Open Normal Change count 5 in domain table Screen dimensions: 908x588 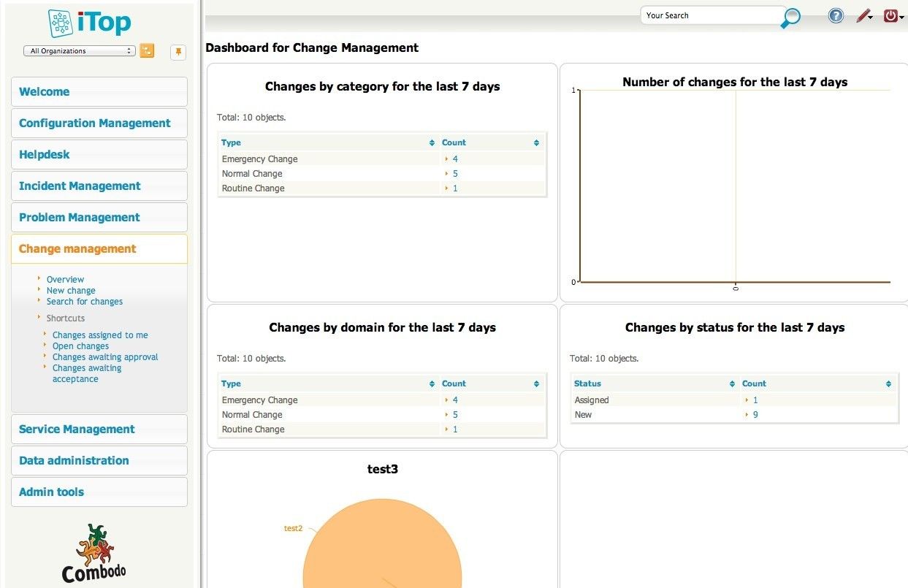[x=455, y=415]
